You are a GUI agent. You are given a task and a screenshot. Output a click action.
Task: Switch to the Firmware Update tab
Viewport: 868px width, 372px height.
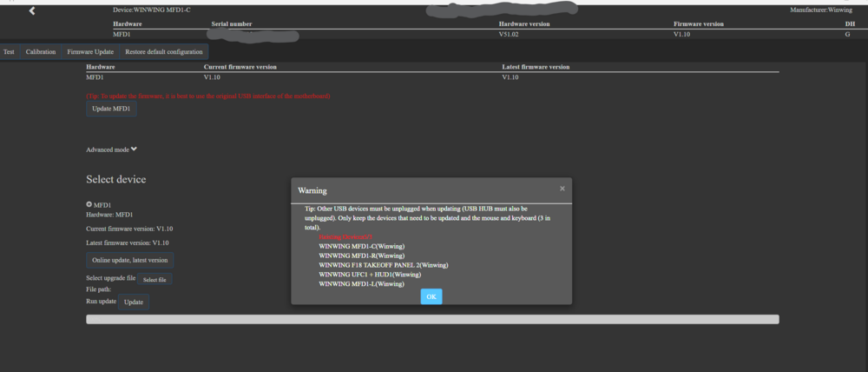(90, 51)
